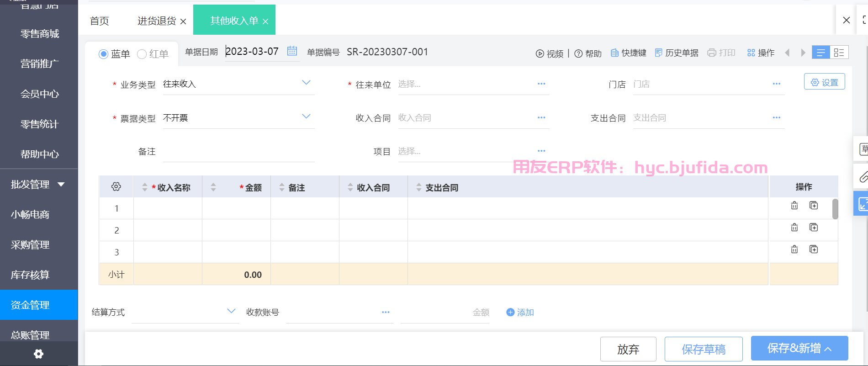
Task: Open sidebar bottom settings gear
Action: (x=39, y=354)
